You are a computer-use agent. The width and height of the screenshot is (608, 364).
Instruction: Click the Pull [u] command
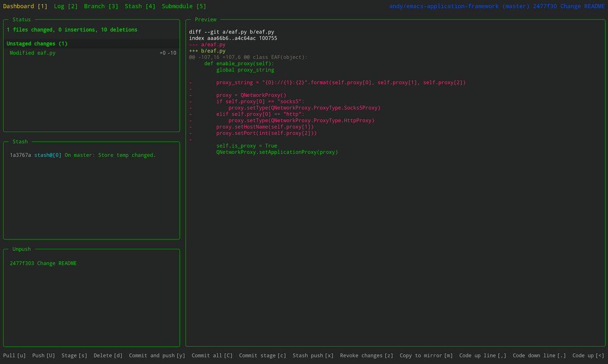[15, 355]
